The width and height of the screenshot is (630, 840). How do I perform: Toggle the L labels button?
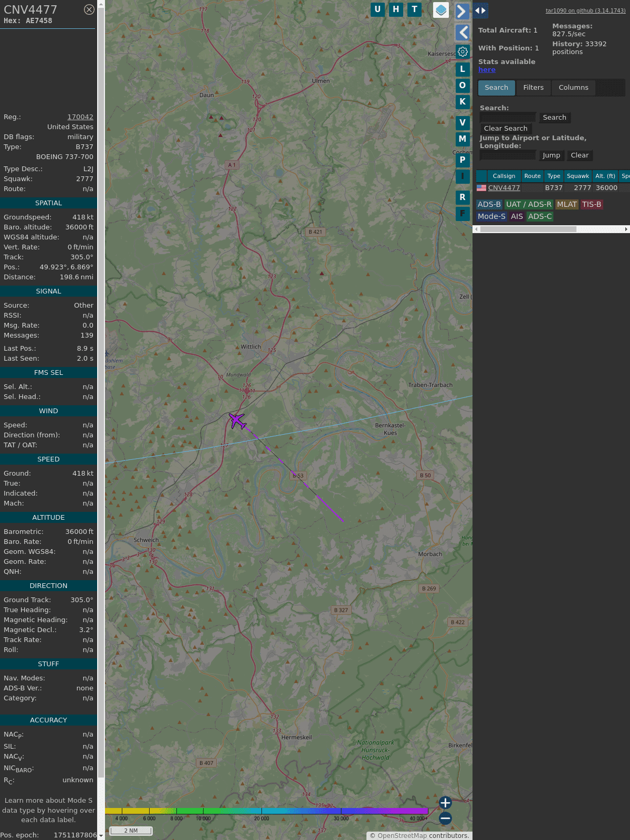point(463,69)
